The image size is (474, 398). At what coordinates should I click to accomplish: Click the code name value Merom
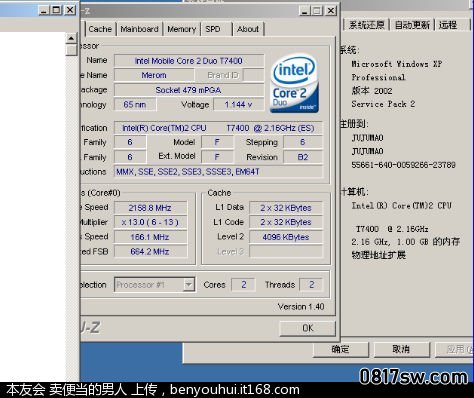154,75
